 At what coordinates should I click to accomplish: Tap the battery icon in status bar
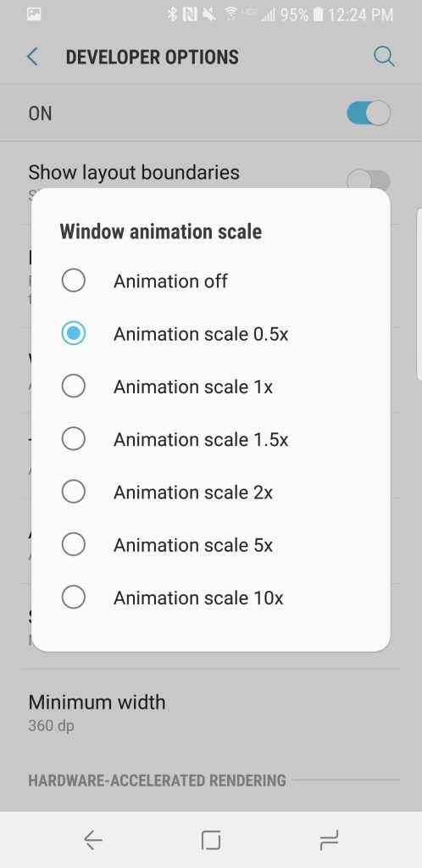tap(318, 15)
